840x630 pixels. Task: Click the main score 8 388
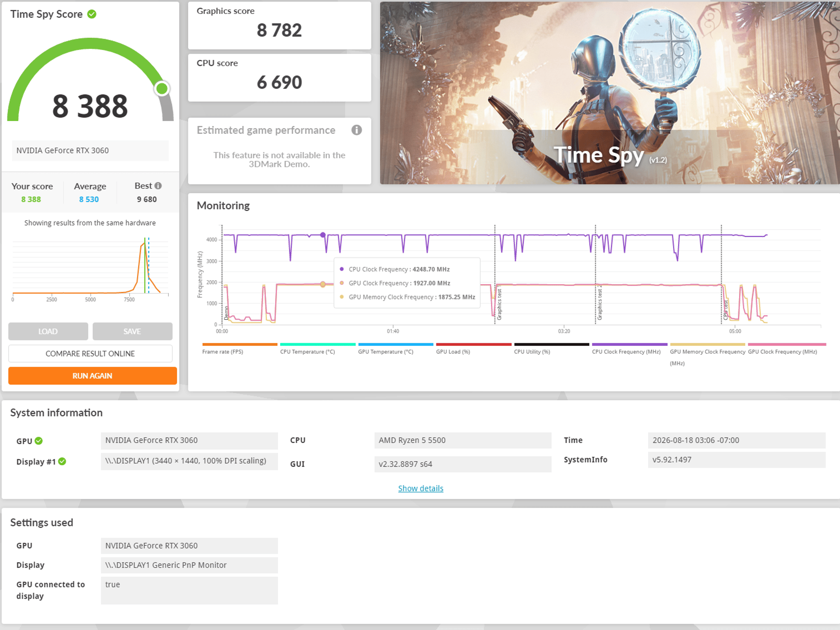pos(90,106)
